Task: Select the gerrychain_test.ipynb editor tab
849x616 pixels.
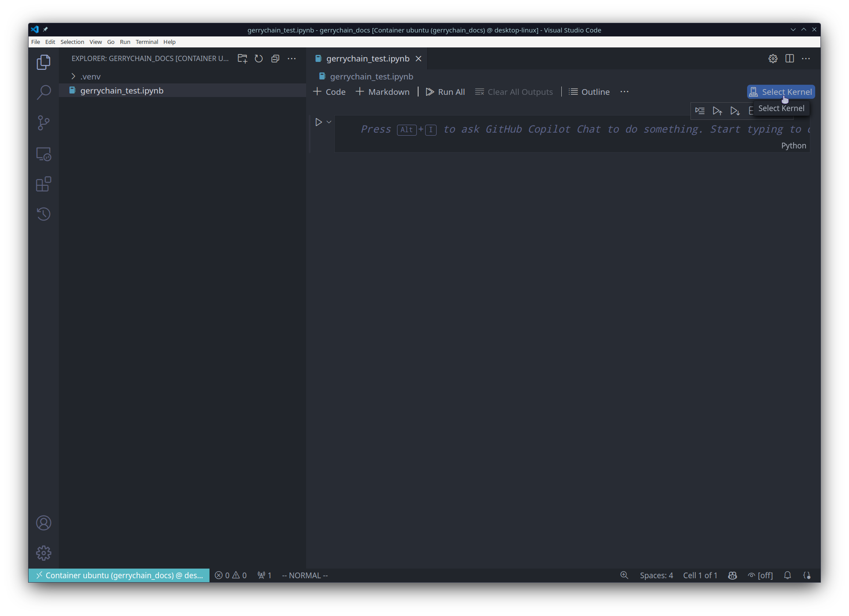Action: [x=368, y=58]
